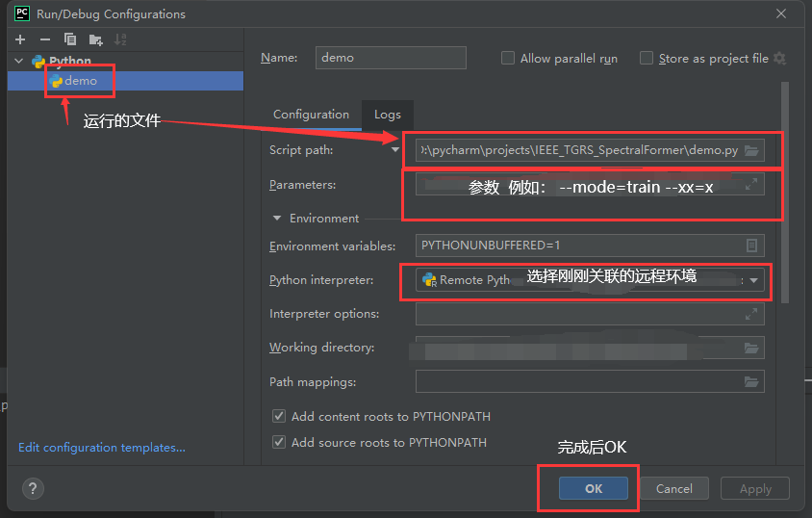812x518 pixels.
Task: Uncheck Add source roots to PYTHONPATH
Action: (x=279, y=442)
